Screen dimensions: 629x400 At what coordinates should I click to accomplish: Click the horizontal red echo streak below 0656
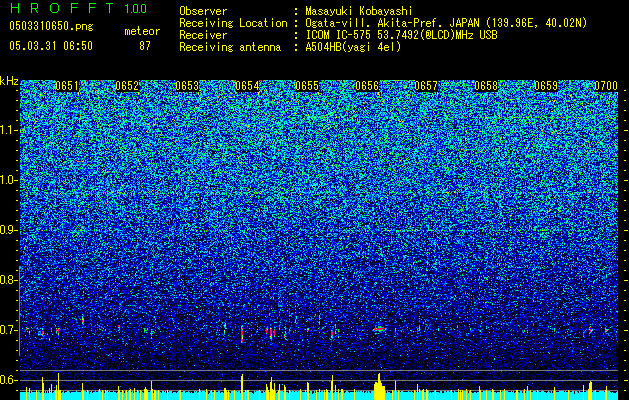(x=379, y=329)
